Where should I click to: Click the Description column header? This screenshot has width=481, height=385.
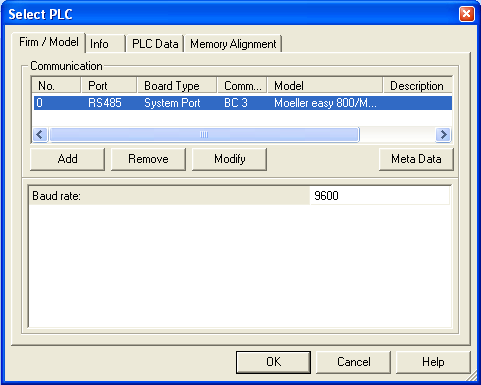point(418,86)
